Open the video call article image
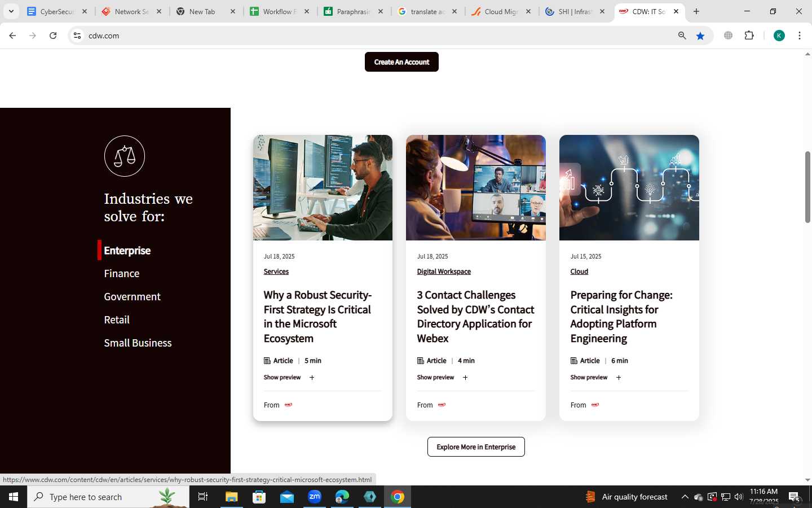This screenshot has width=812, height=508. tap(476, 187)
